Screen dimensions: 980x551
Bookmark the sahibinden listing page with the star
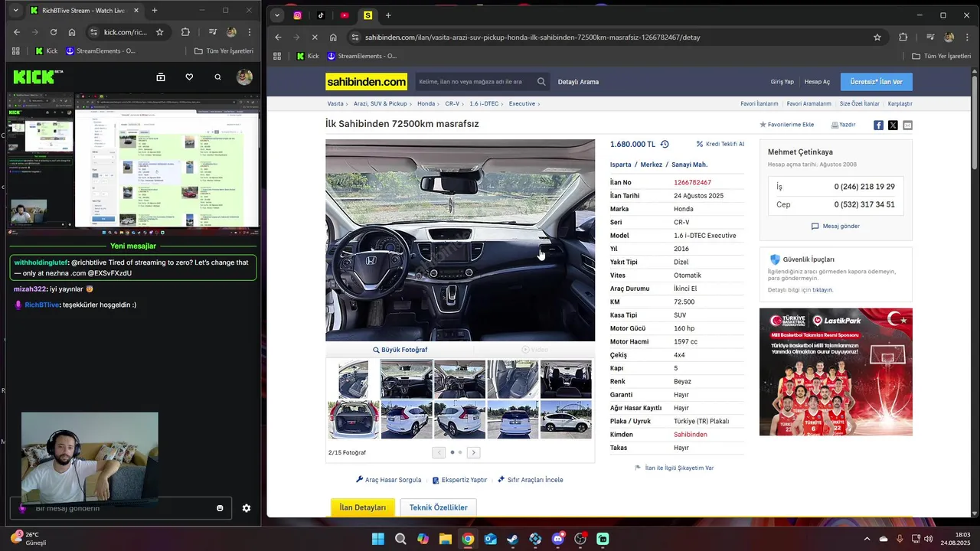pos(877,37)
